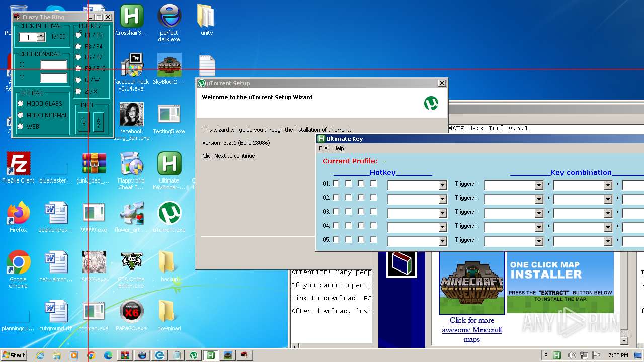Select the Q / W hotkey option
The image size is (644, 362).
(78, 80)
